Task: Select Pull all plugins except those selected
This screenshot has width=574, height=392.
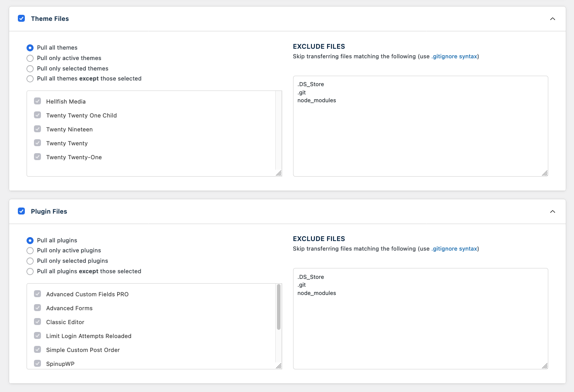Action: point(30,271)
